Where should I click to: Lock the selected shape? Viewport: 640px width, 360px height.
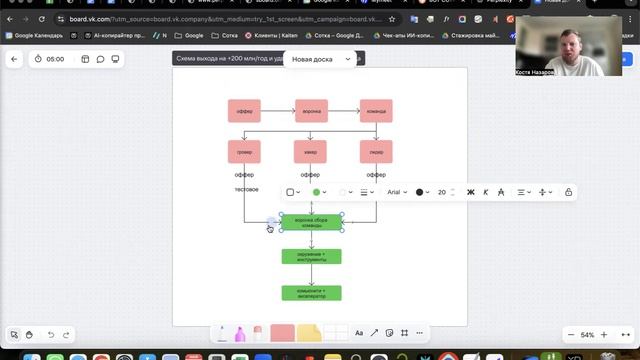[568, 192]
